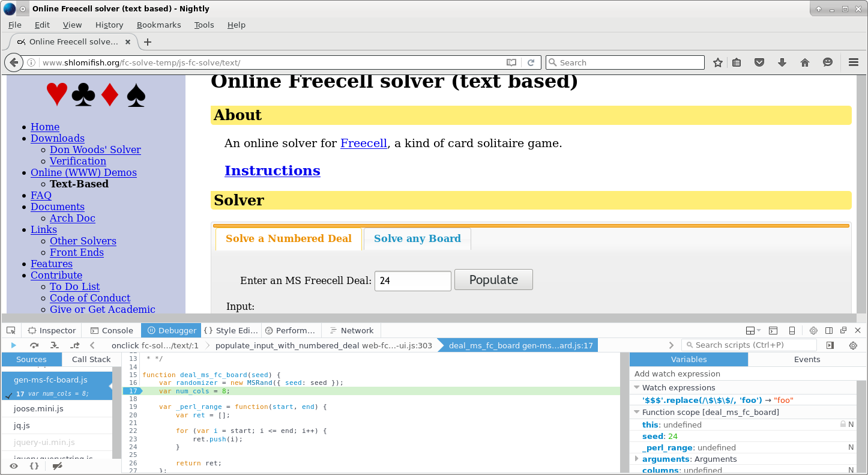Open the Bookmarks menu
This screenshot has height=475, width=868.
tap(158, 25)
